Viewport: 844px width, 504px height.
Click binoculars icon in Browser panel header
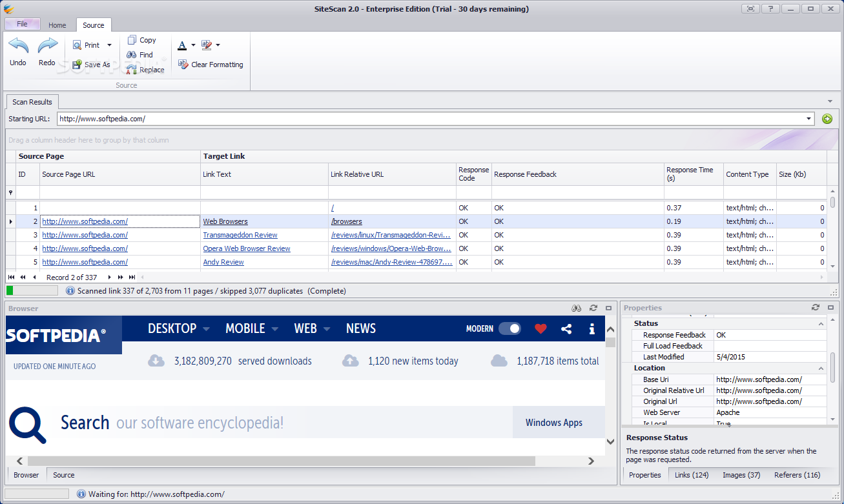pyautogui.click(x=577, y=308)
